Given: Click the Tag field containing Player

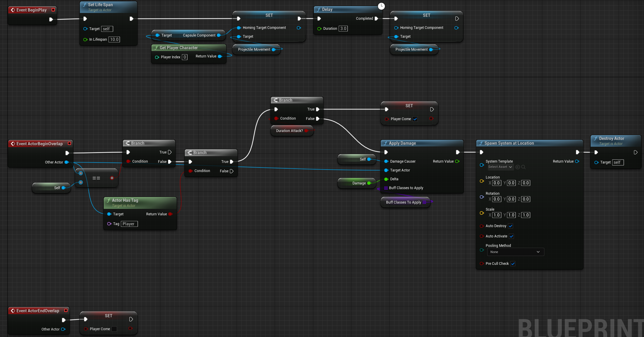Looking at the screenshot, I should click(129, 224).
